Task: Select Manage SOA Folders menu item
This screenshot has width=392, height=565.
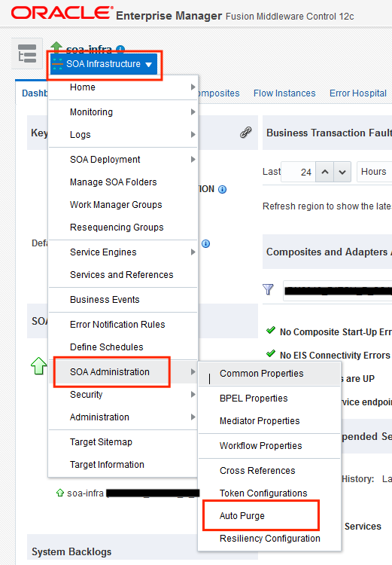Action: 123,182
